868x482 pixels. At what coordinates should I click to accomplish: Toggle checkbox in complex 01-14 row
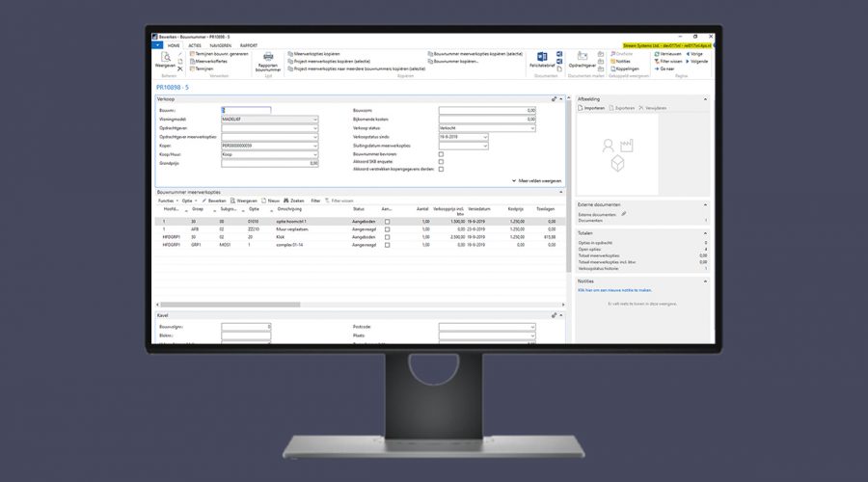[x=387, y=245]
